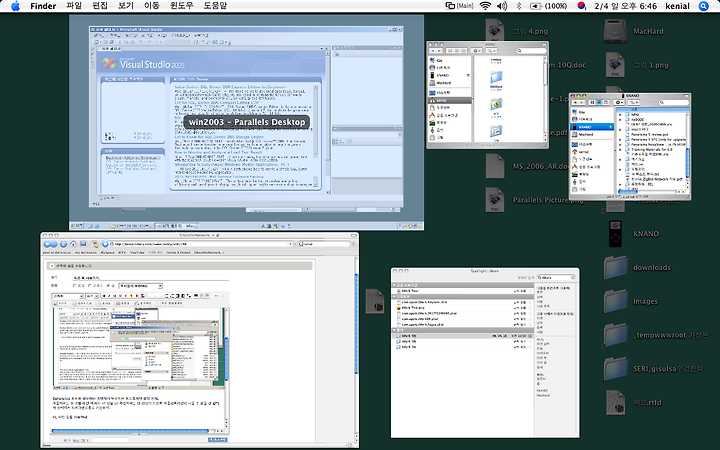Click the YouTube bookmark in browser
Viewport: 720px width, 450px height.
tap(137, 253)
